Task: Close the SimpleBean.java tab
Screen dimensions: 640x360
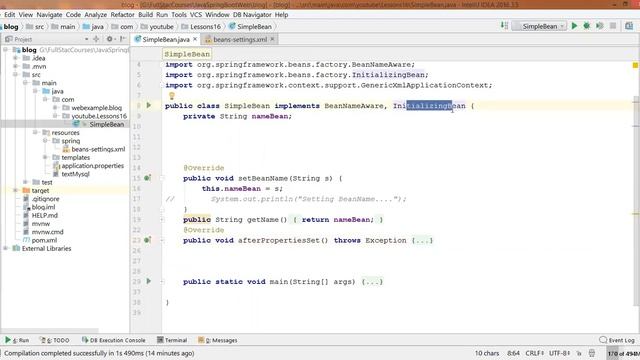Action: [x=195, y=39]
